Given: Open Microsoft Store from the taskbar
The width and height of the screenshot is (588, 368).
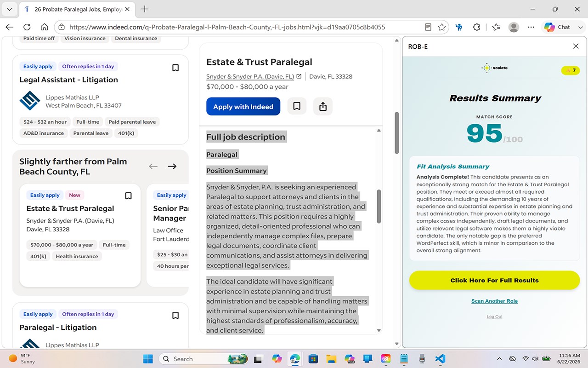Looking at the screenshot, I should click(313, 359).
